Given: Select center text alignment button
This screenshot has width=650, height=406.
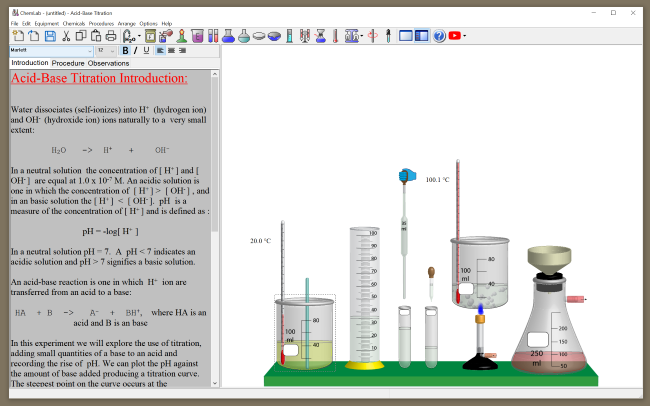Looking at the screenshot, I should pyautogui.click(x=172, y=50).
